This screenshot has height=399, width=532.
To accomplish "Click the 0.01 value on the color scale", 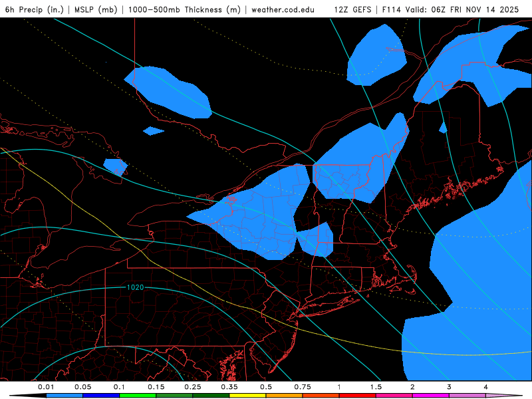I will point(46,387).
